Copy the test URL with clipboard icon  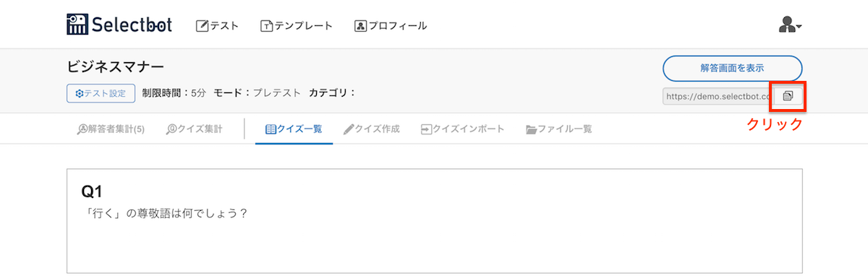pyautogui.click(x=788, y=95)
